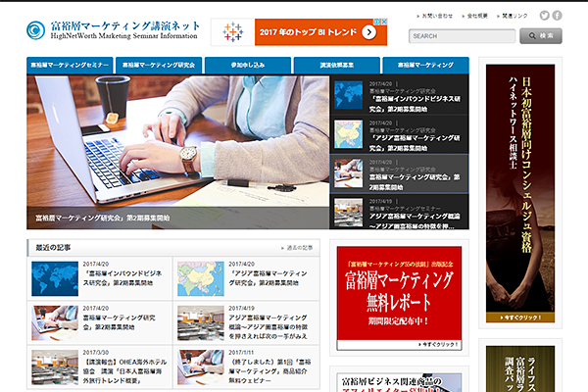The height and width of the screenshot is (392, 588).
Task: Open the お問い合わせ header link
Action: point(437,16)
